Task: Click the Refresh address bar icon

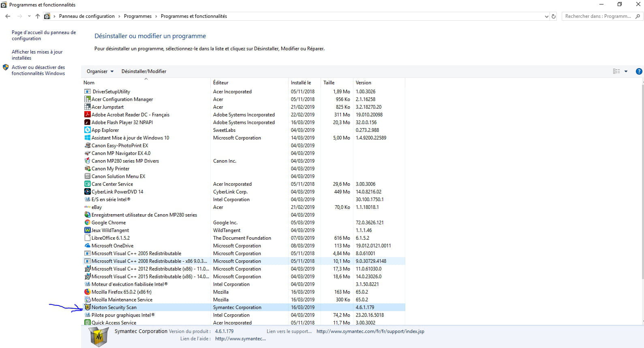Action: point(554,16)
